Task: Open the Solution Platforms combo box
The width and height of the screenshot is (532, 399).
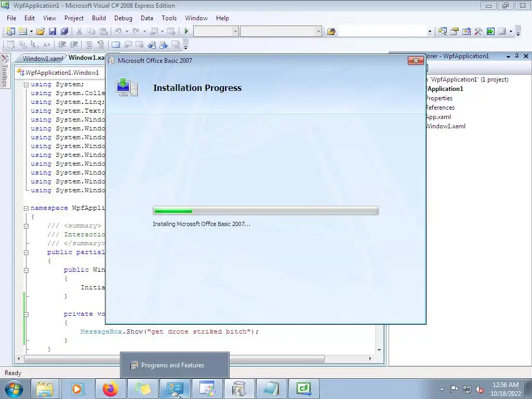Action: pyautogui.click(x=281, y=32)
